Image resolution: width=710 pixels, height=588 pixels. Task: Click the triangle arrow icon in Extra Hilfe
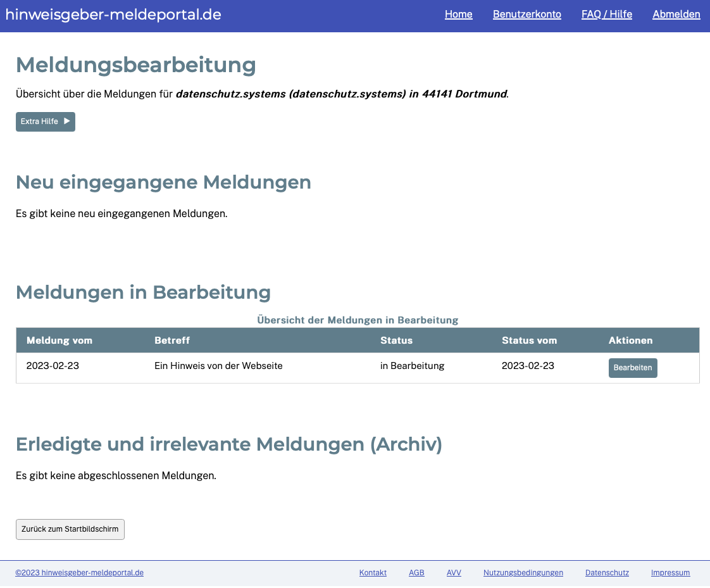[66, 122]
